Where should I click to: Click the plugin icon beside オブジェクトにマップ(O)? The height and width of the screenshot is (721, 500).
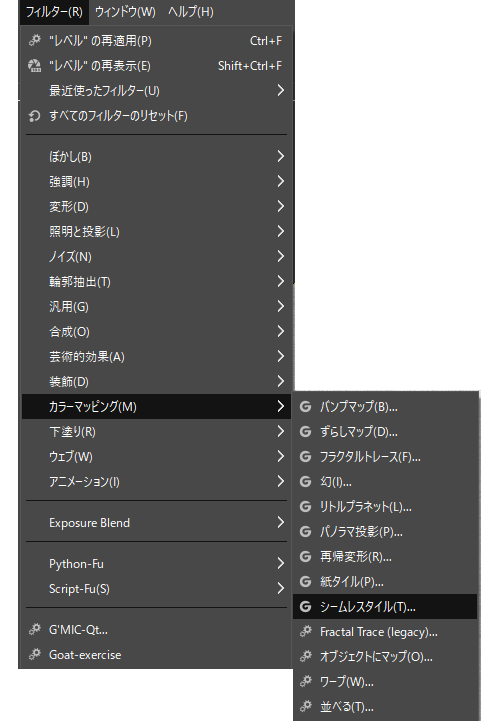pyautogui.click(x=305, y=657)
